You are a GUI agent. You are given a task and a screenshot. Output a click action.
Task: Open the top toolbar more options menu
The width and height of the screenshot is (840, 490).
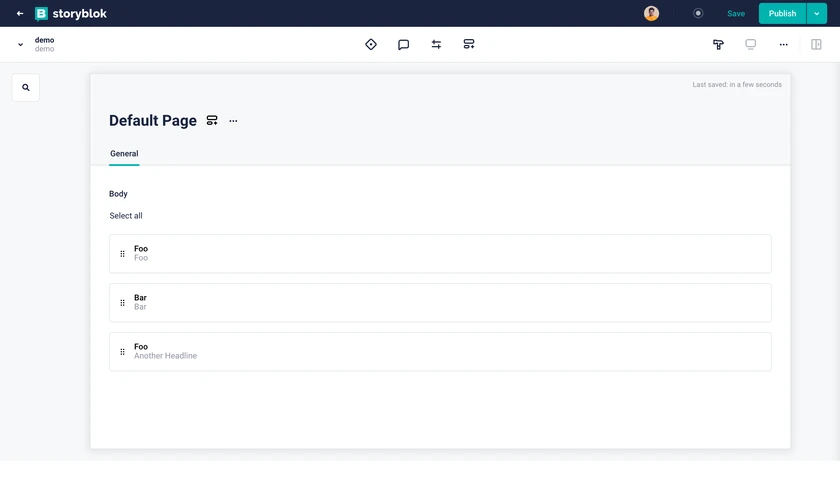783,45
